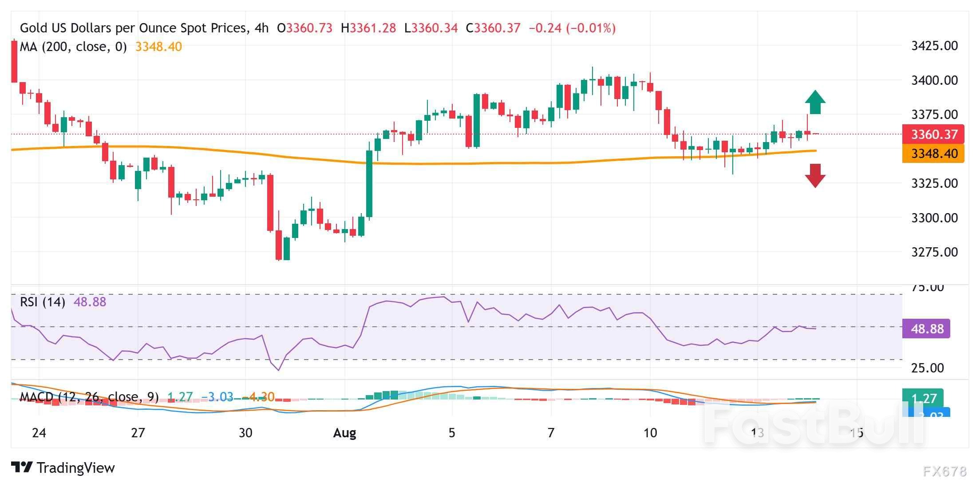Image resolution: width=980 pixels, height=487 pixels.
Task: Click the 3400.00 price axis label
Action: (x=934, y=80)
